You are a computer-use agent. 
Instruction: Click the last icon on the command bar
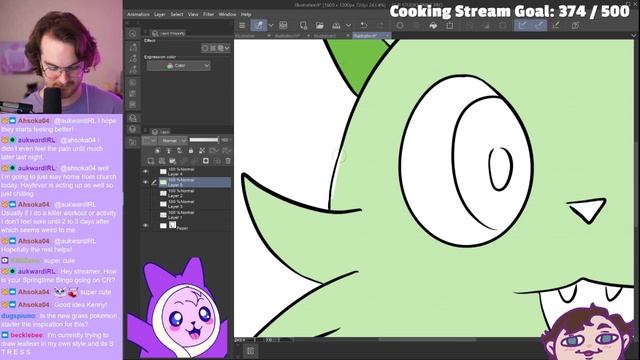575,25
